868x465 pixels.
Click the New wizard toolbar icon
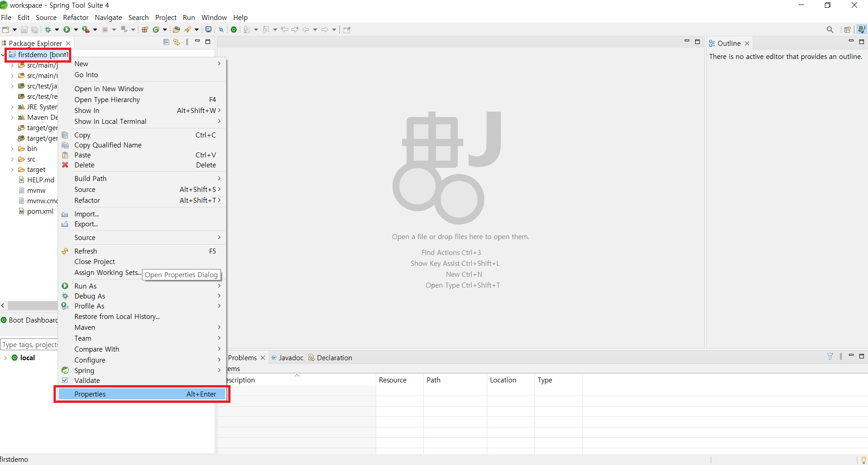[5, 30]
